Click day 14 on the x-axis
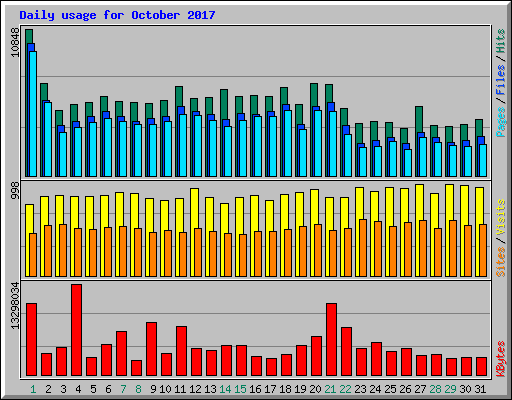 (225, 389)
